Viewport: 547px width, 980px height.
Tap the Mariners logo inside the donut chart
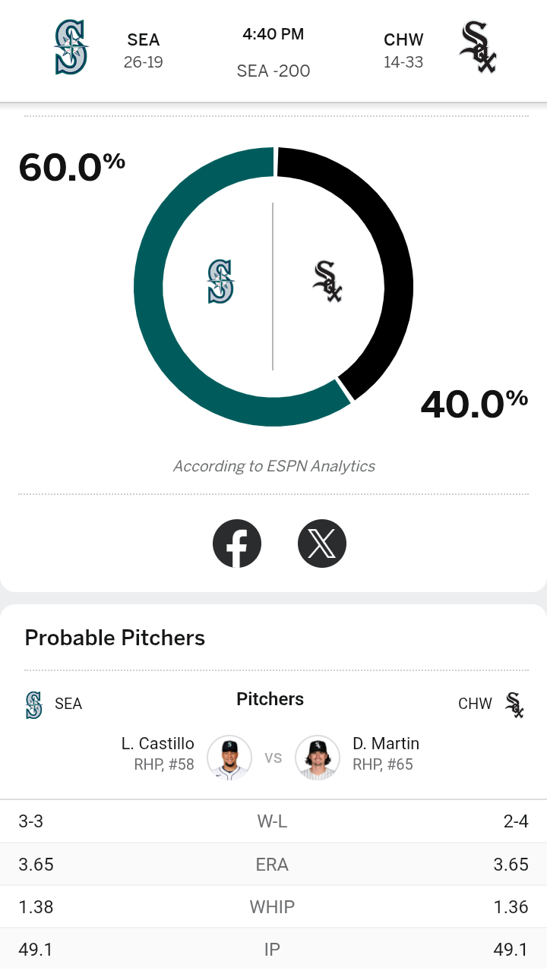[x=220, y=282]
